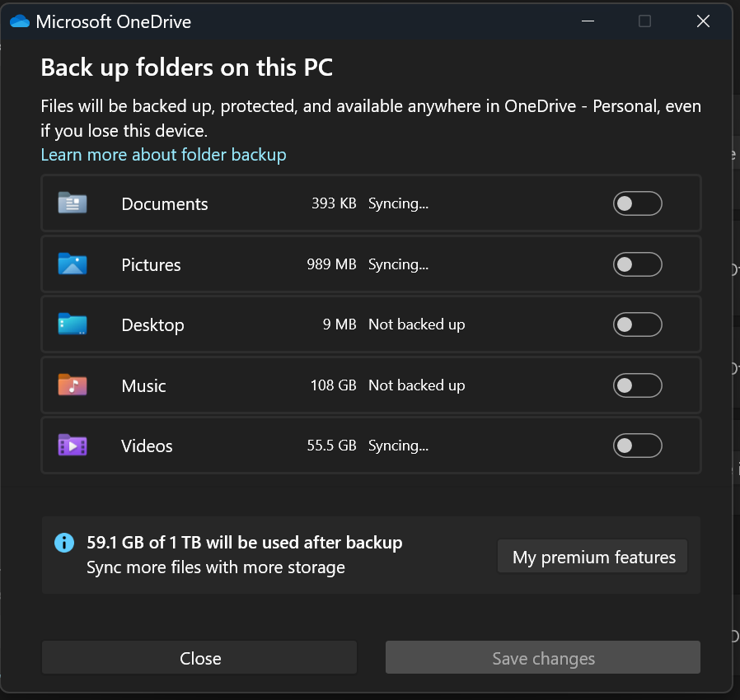The image size is (740, 700).
Task: Enable the Desktop backup switch
Action: (637, 324)
